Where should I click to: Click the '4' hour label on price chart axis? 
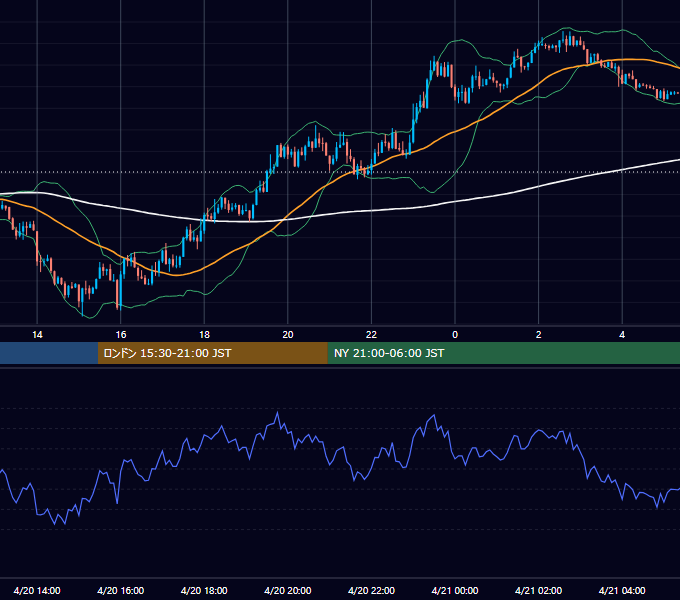622,335
